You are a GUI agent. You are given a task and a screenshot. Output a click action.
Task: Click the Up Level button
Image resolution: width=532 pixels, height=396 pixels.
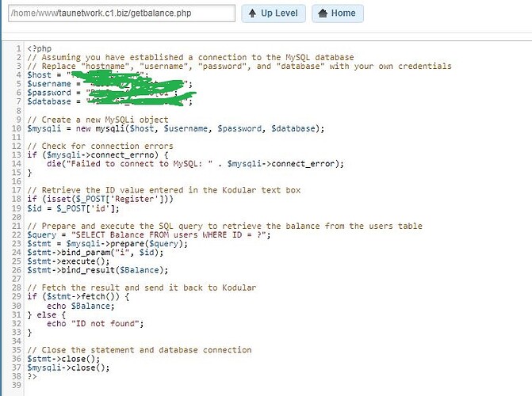pyautogui.click(x=274, y=13)
